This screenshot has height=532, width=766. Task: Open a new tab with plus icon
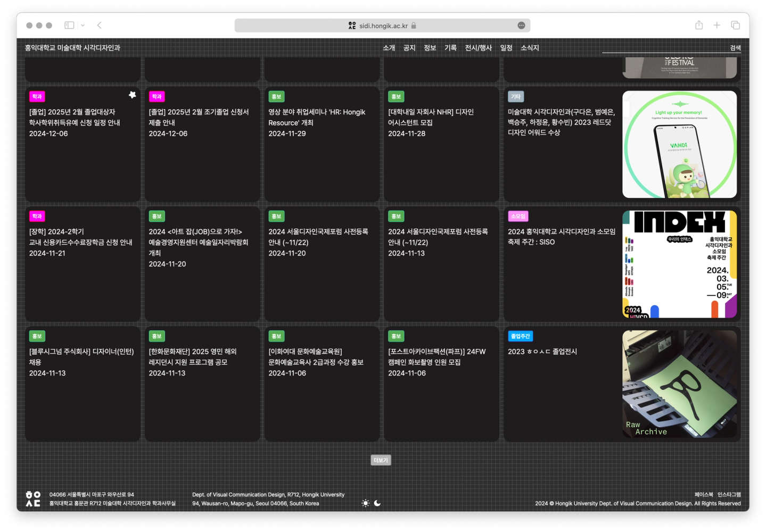coord(717,25)
